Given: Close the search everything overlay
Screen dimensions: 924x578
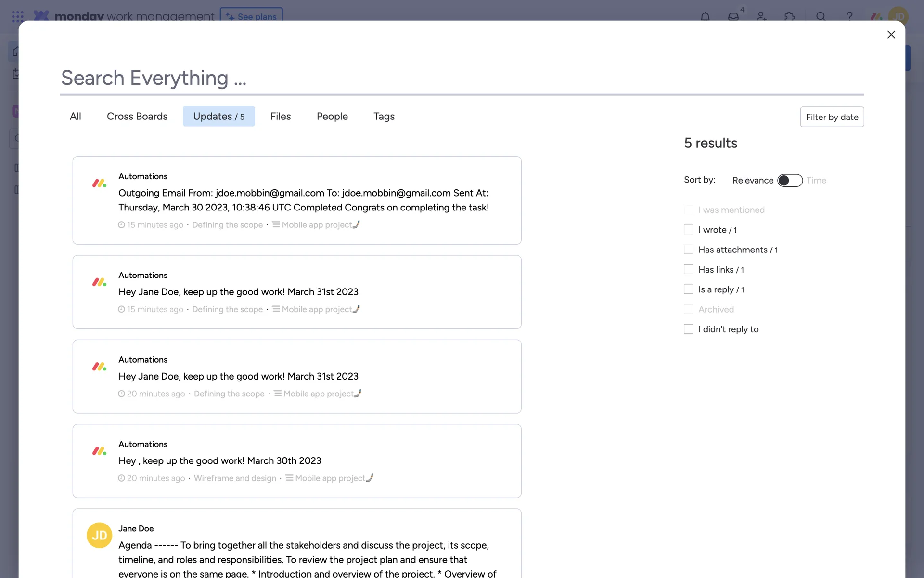Looking at the screenshot, I should [x=891, y=35].
